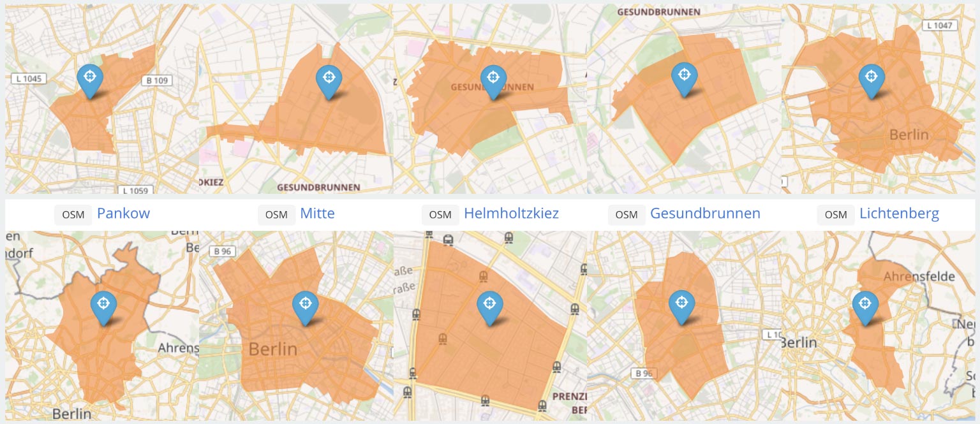Click the location pin on map above Mitte label
980x424 pixels.
point(329,80)
